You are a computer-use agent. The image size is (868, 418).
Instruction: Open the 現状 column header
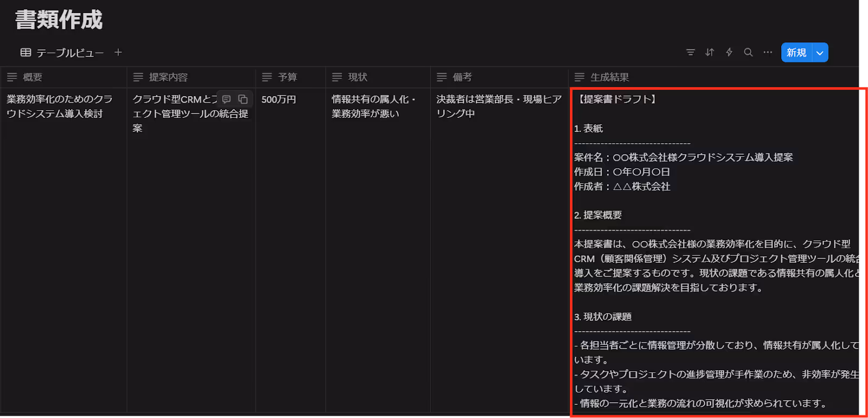[x=378, y=77]
